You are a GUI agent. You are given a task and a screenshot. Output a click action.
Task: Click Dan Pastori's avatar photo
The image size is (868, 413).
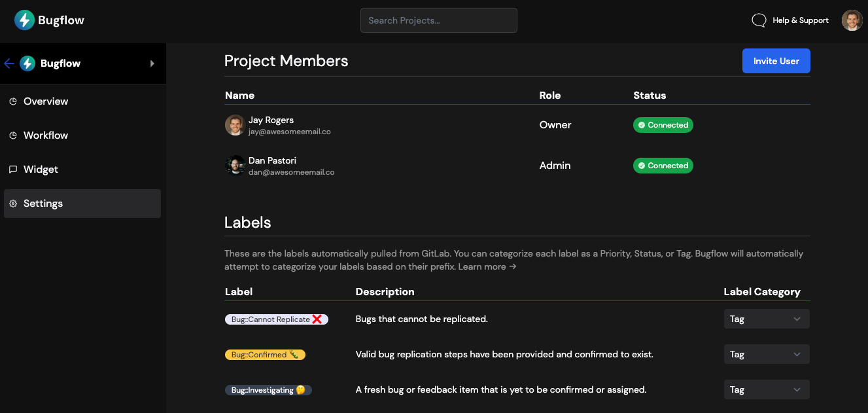click(235, 166)
